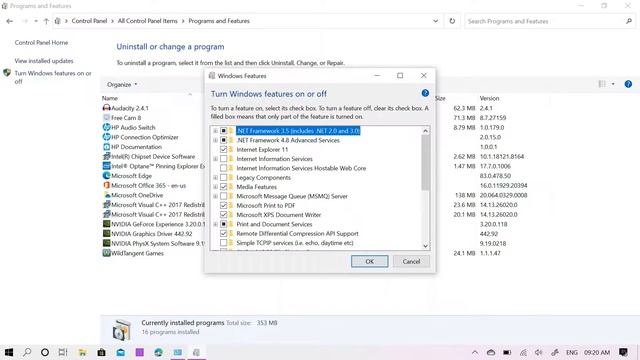The height and width of the screenshot is (360, 640).
Task: Click the Audacity 2.4.1 program icon
Action: pos(107,108)
